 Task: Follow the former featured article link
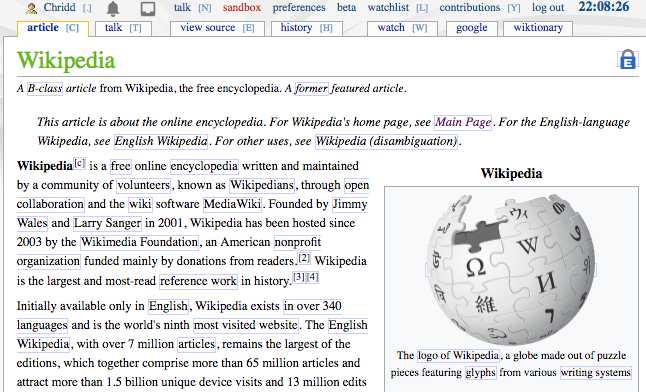coord(311,89)
